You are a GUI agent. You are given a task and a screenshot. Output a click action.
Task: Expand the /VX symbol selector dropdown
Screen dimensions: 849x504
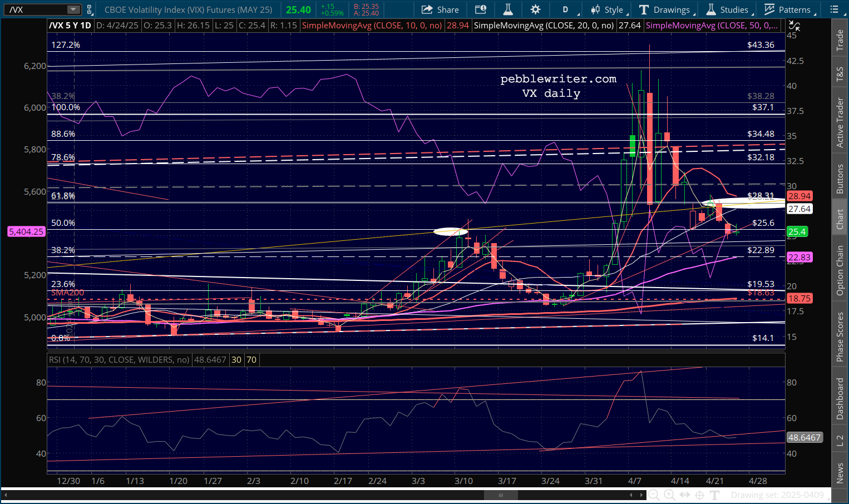[x=73, y=9]
